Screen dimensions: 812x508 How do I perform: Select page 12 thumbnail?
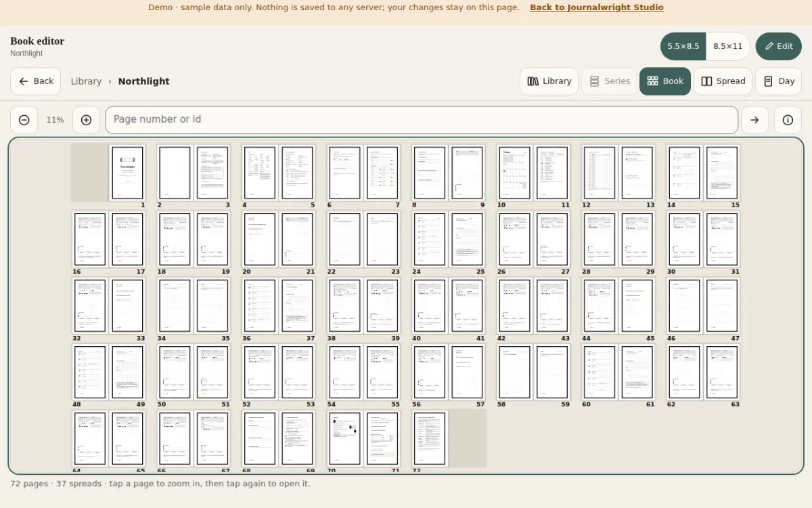tap(600, 173)
